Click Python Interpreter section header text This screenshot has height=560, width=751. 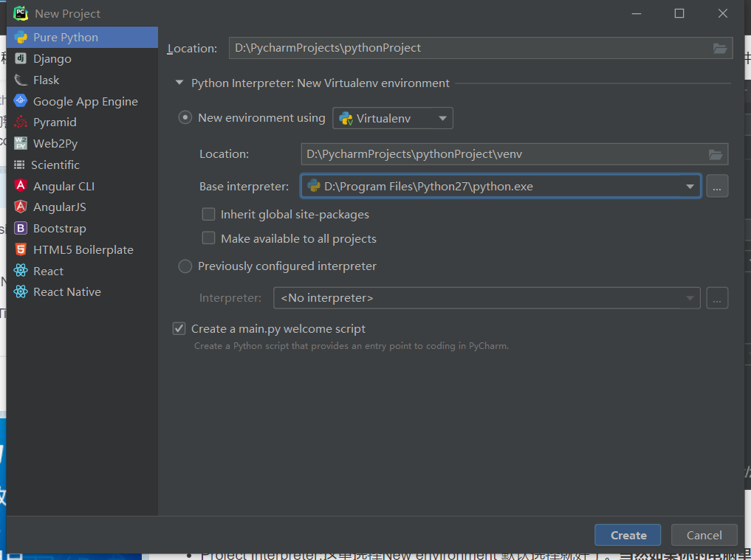320,83
